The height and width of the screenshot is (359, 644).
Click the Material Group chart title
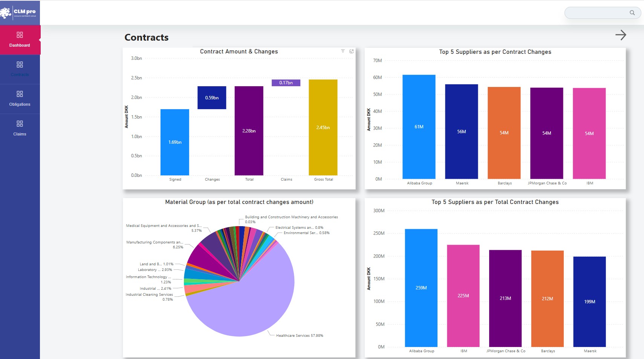tap(239, 202)
